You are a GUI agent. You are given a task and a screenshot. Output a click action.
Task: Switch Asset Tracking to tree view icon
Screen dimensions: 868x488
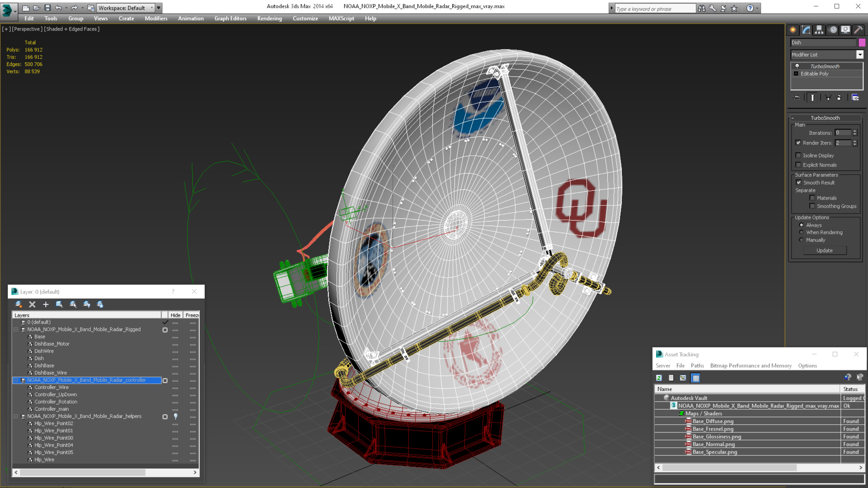[683, 378]
